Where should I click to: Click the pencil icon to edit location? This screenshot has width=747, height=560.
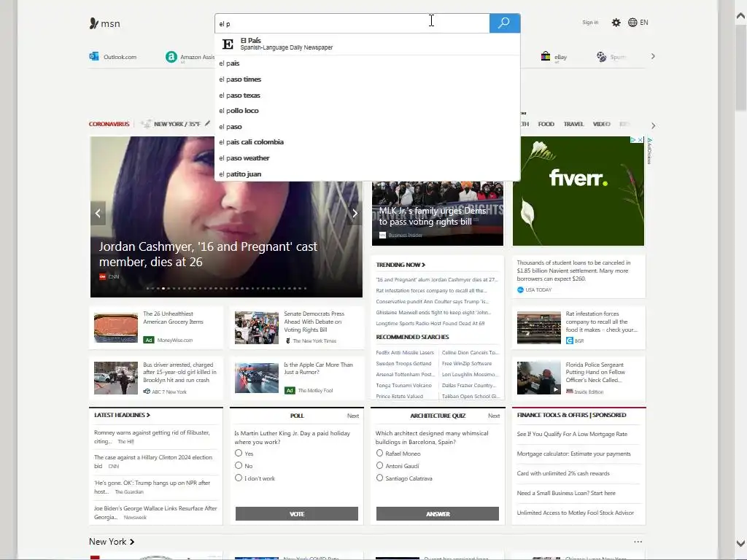(x=207, y=123)
